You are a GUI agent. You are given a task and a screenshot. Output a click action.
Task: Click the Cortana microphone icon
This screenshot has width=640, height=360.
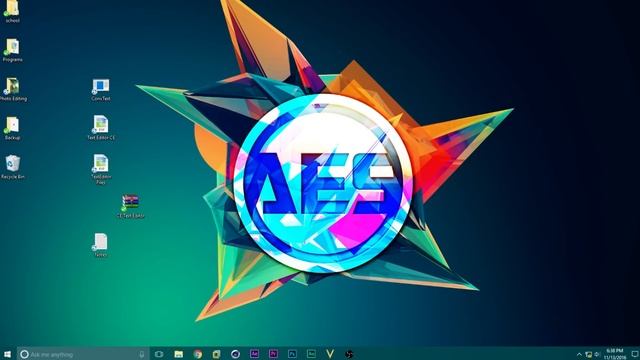coord(142,354)
